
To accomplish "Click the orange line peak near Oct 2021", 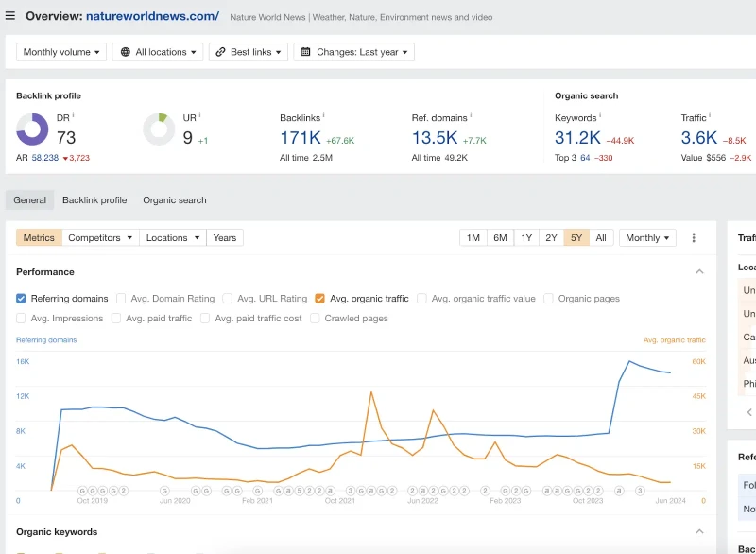I will (x=371, y=392).
